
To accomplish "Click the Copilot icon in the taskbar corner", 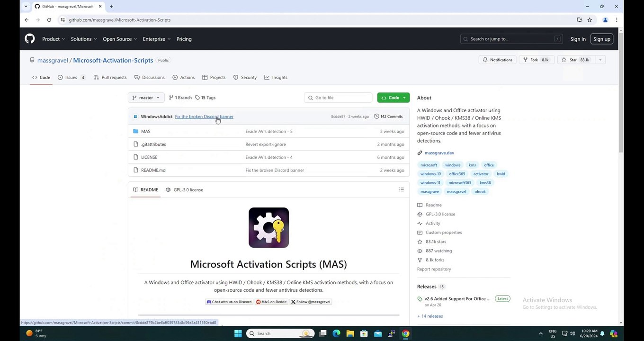I will coord(614,333).
